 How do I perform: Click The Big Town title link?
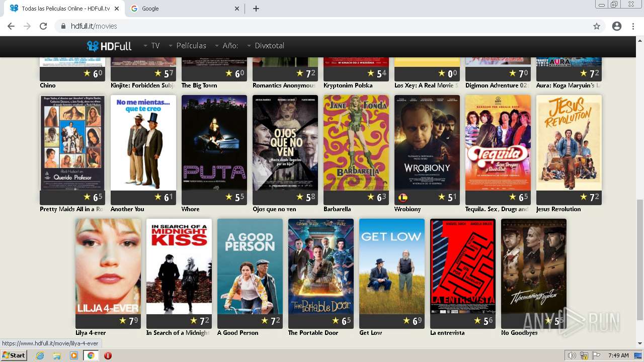click(199, 85)
